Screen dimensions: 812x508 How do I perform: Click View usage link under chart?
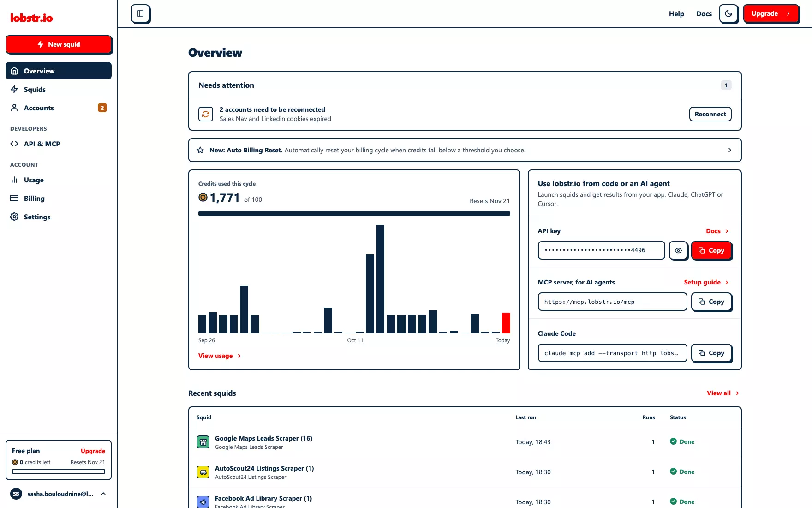pyautogui.click(x=220, y=356)
